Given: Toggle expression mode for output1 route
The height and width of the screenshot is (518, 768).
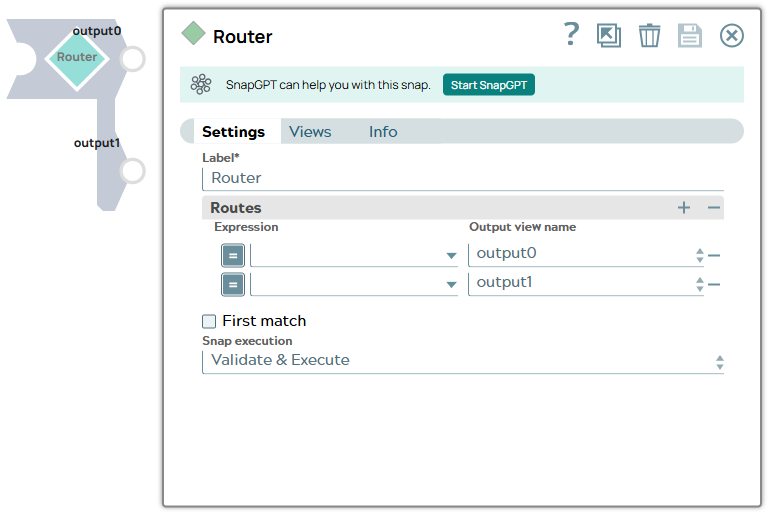Looking at the screenshot, I should (232, 284).
